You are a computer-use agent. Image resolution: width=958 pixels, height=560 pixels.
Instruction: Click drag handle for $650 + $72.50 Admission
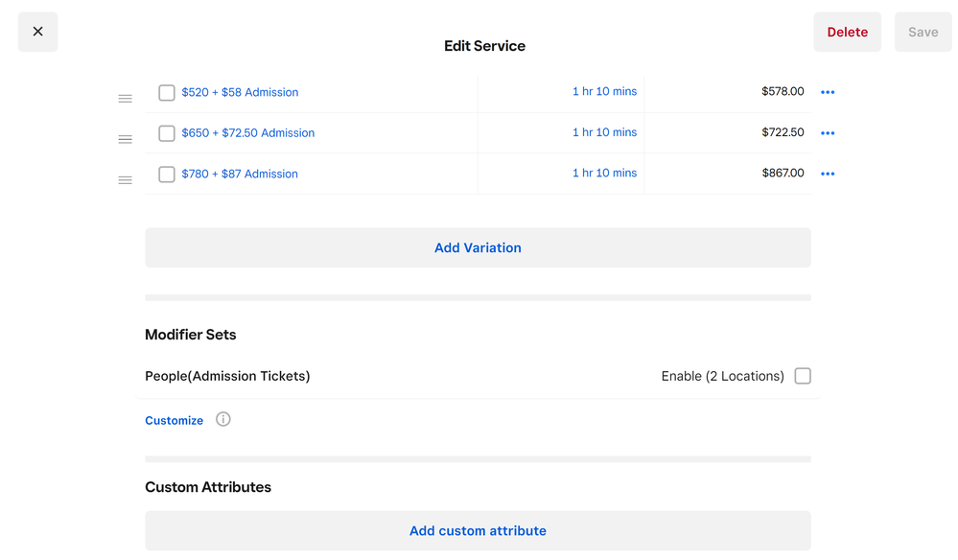click(x=125, y=139)
